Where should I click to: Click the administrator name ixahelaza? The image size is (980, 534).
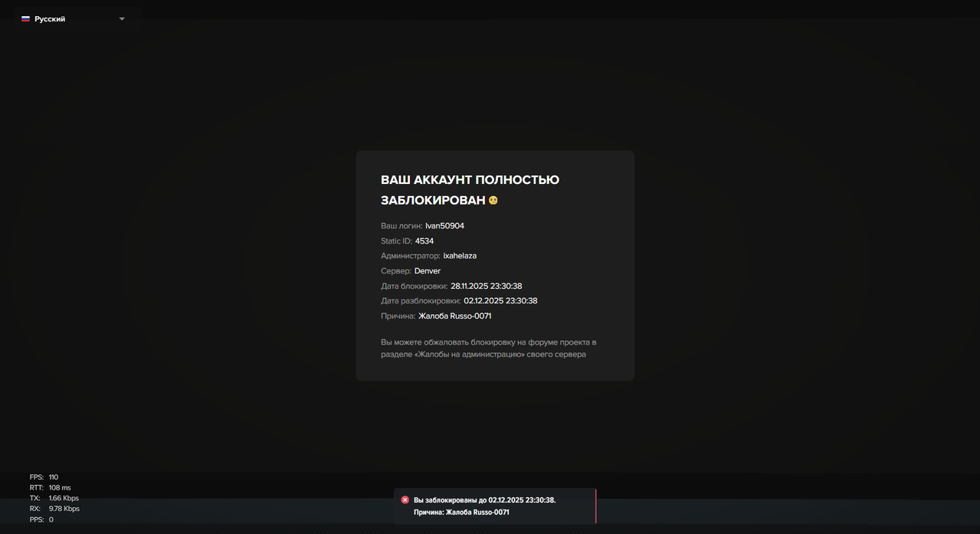pos(460,256)
